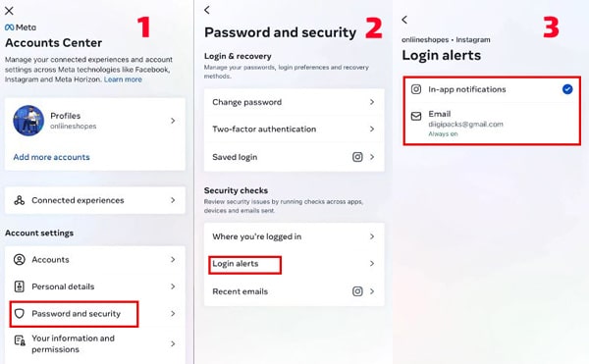The image size is (589, 364).
Task: Go back from Login alerts screen
Action: [404, 20]
